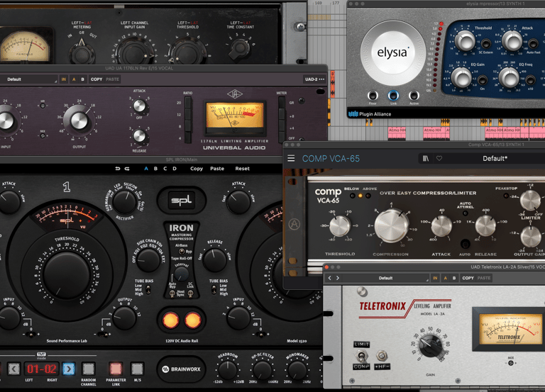Click COPY in the LA-2A toolbar
This screenshot has height=392, width=545.
468,278
